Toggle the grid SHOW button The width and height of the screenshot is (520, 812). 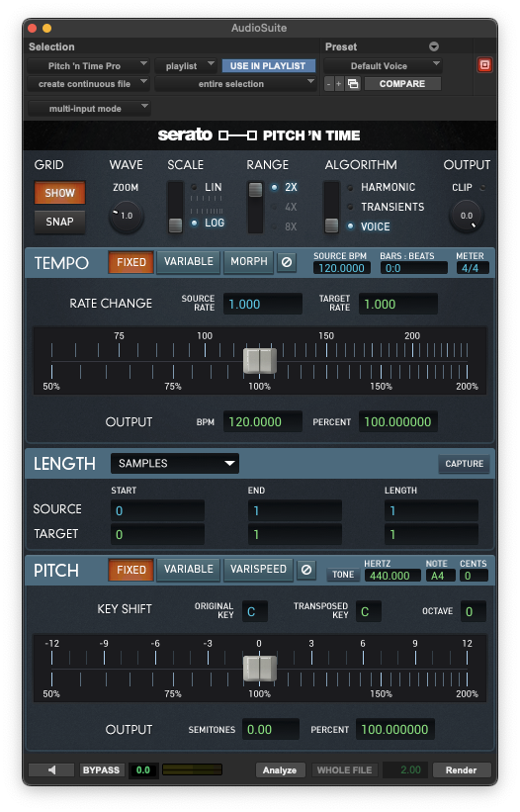pos(59,193)
